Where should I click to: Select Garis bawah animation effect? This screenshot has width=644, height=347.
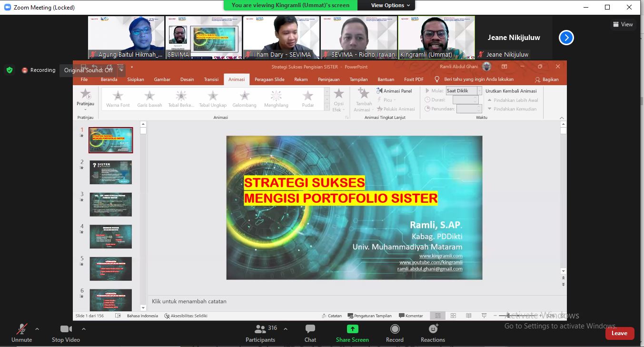click(149, 99)
